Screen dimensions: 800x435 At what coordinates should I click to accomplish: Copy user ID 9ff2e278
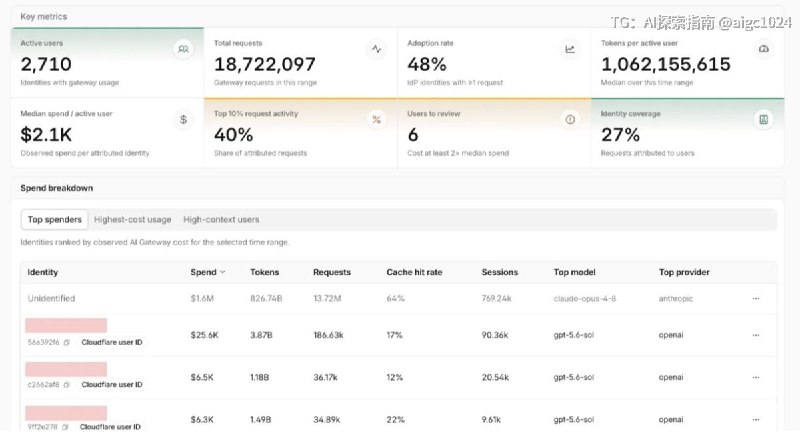click(65, 427)
